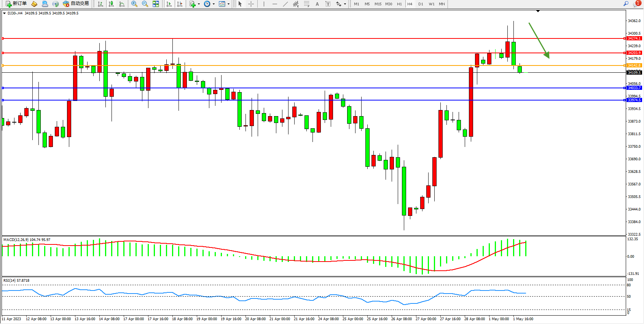Select the line chart icon
Viewport: 644px width, 324px height.
pyautogui.click(x=122, y=4)
